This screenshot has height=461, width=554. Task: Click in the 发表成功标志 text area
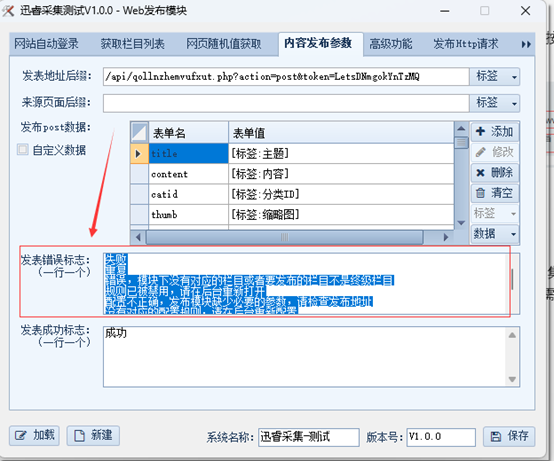[x=304, y=357]
